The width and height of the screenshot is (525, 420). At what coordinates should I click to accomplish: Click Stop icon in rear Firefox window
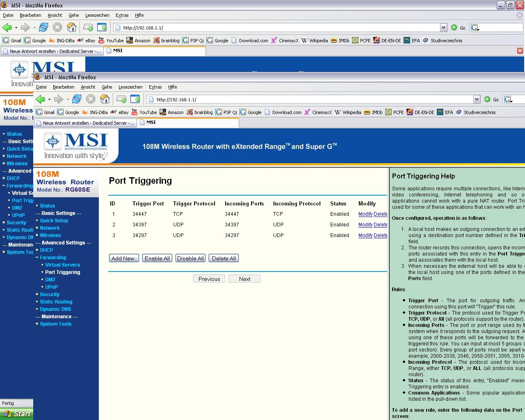pos(57,27)
